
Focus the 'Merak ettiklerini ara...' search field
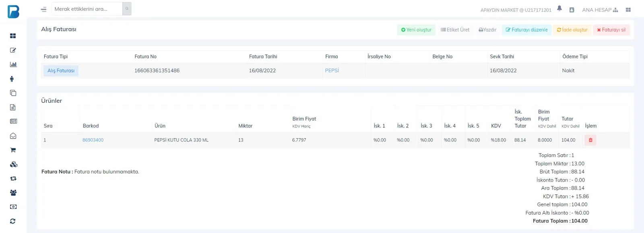pyautogui.click(x=87, y=9)
